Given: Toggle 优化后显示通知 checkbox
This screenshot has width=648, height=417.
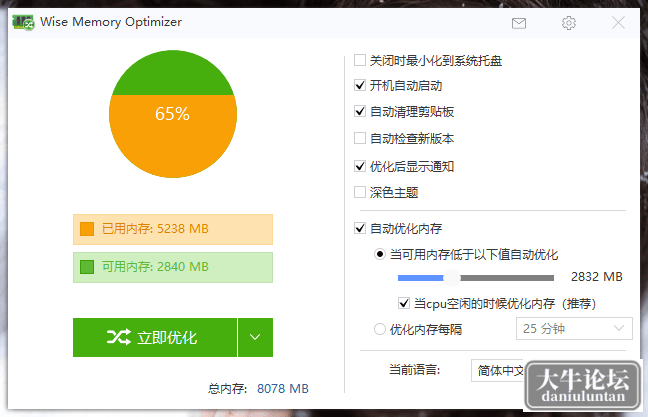Looking at the screenshot, I should pyautogui.click(x=360, y=167).
